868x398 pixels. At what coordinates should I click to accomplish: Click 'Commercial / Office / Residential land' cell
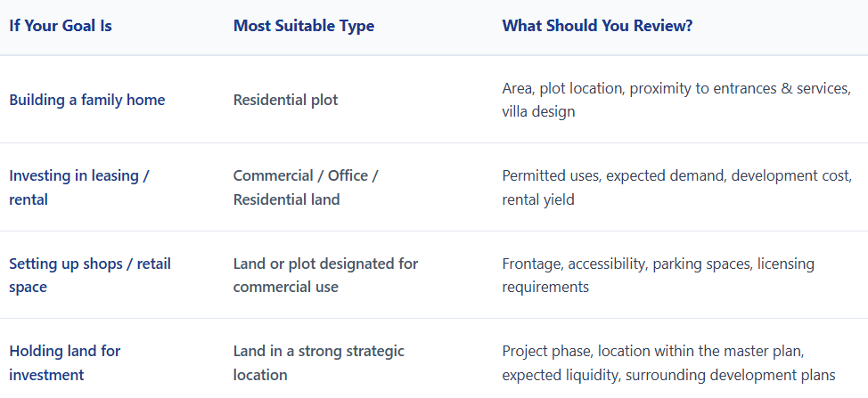306,187
